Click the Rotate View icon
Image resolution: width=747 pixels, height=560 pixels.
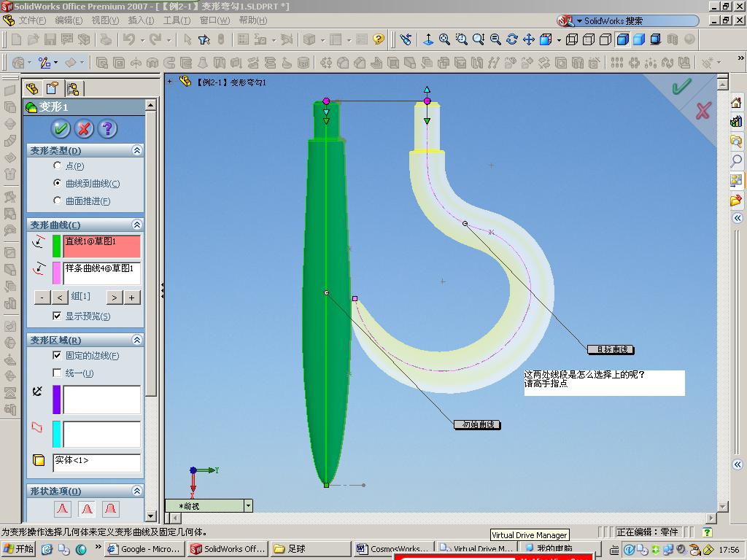pyautogui.click(x=512, y=39)
